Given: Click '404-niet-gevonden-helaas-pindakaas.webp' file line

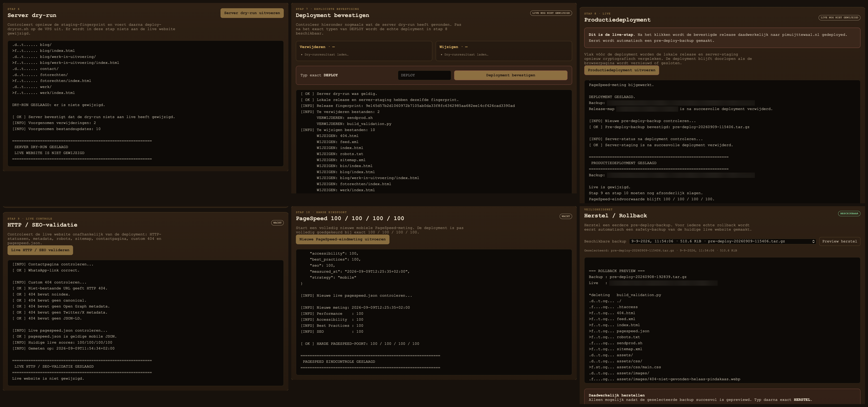Looking at the screenshot, I should 664,379.
